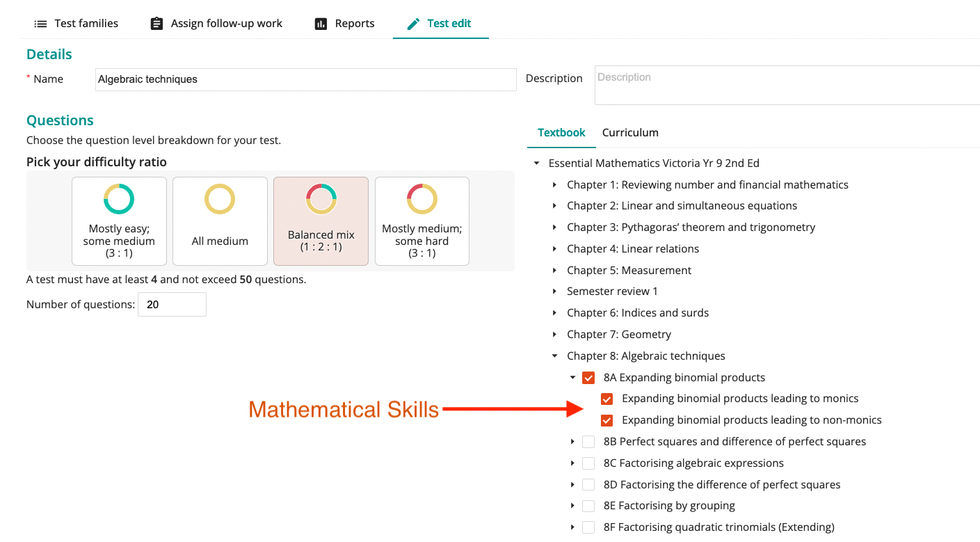980x542 pixels.
Task: Expand the 8E Factorising by grouping arrow
Action: tap(572, 506)
